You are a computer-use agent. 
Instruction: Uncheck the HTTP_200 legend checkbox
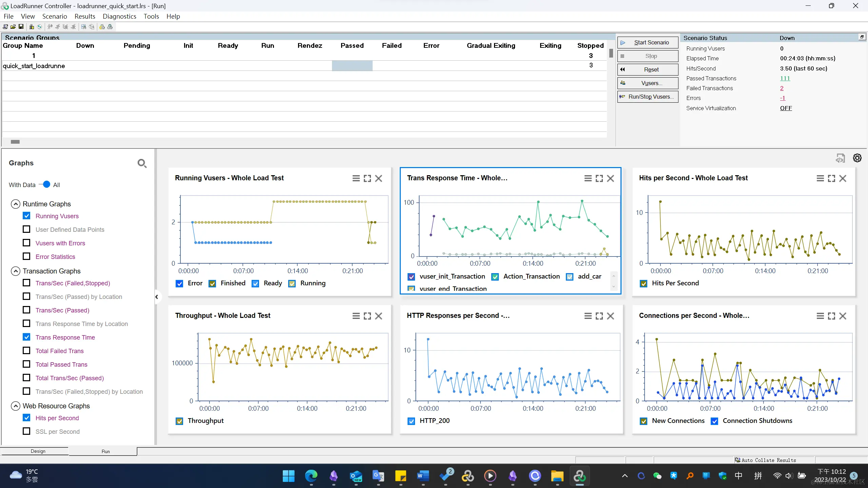[x=411, y=421]
